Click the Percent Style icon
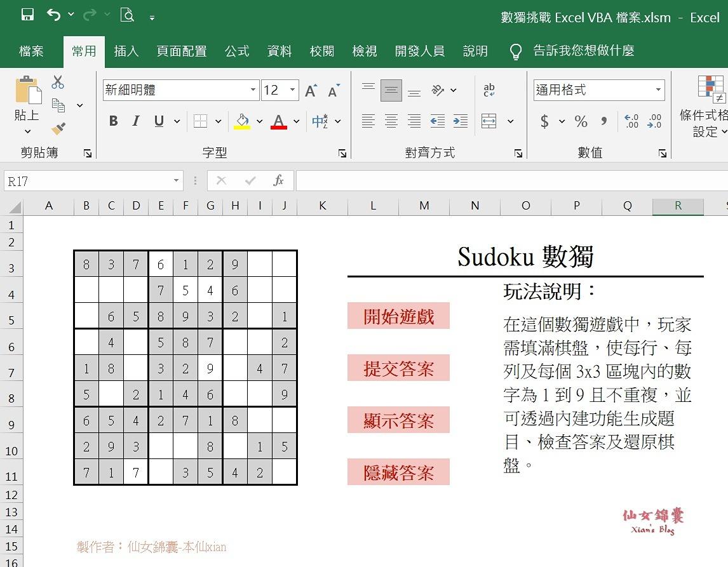The image size is (728, 567). coord(581,121)
